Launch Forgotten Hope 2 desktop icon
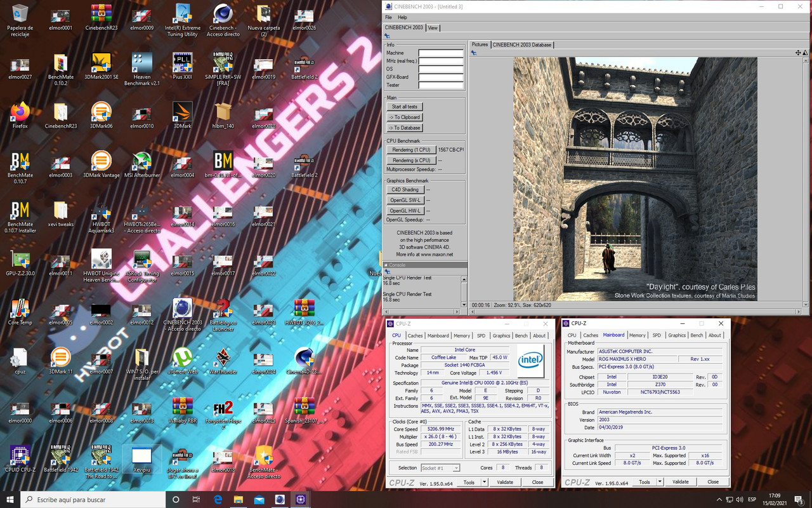 point(223,414)
